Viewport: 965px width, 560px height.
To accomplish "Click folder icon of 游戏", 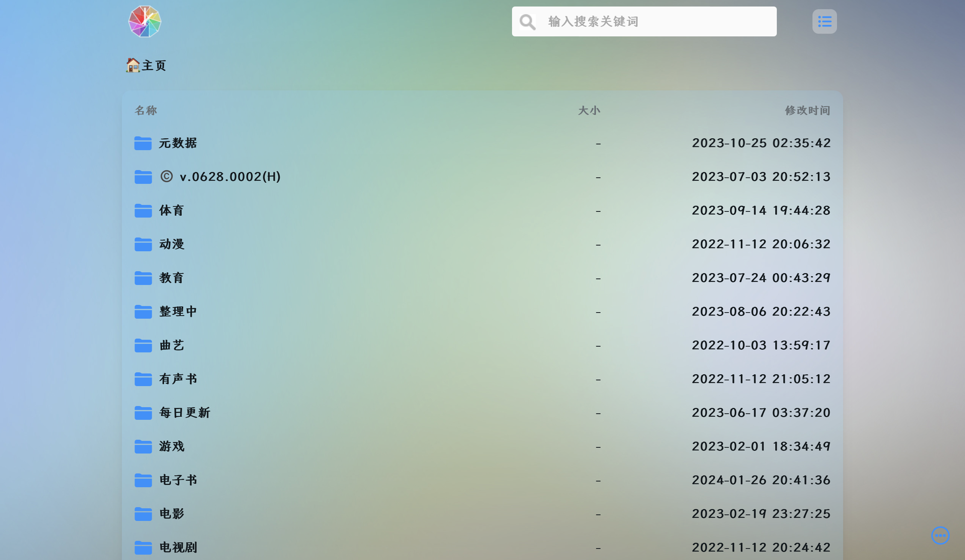I will click(143, 447).
